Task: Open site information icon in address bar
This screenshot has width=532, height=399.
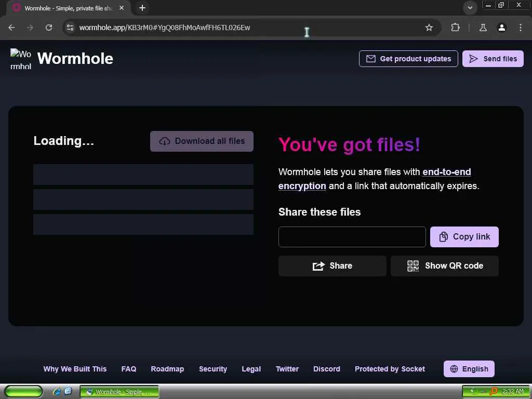Action: pos(70,28)
